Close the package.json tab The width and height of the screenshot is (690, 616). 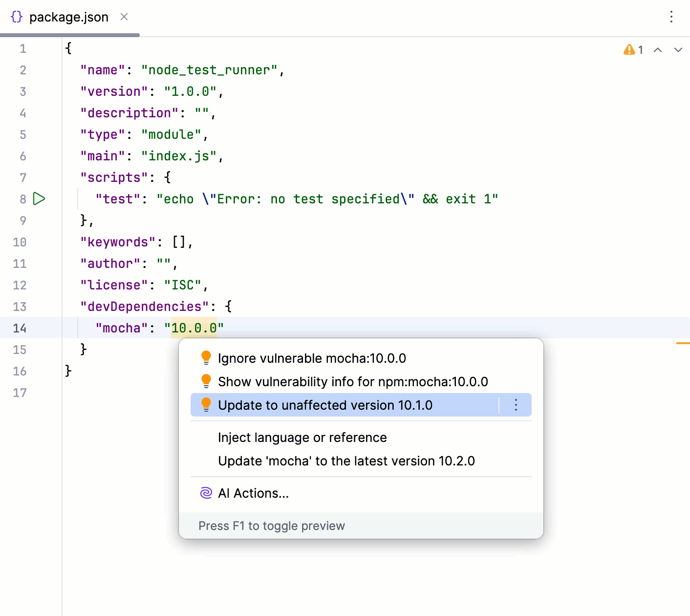[124, 17]
